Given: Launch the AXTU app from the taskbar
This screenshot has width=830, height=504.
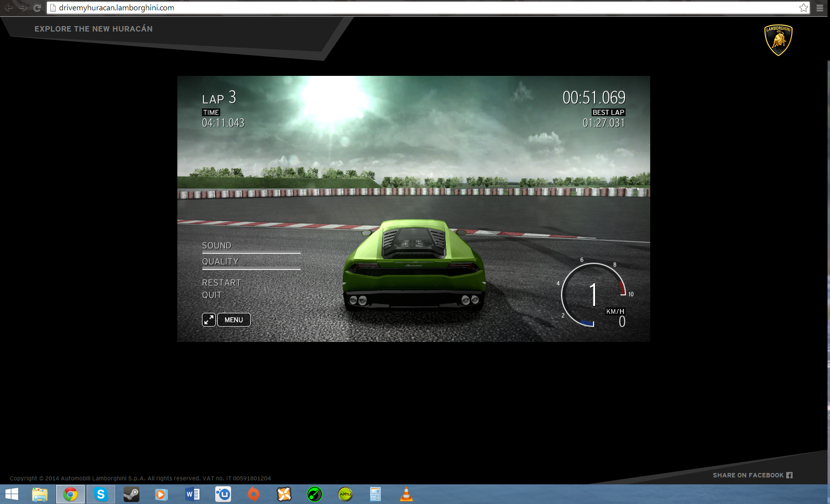Looking at the screenshot, I should click(x=345, y=494).
